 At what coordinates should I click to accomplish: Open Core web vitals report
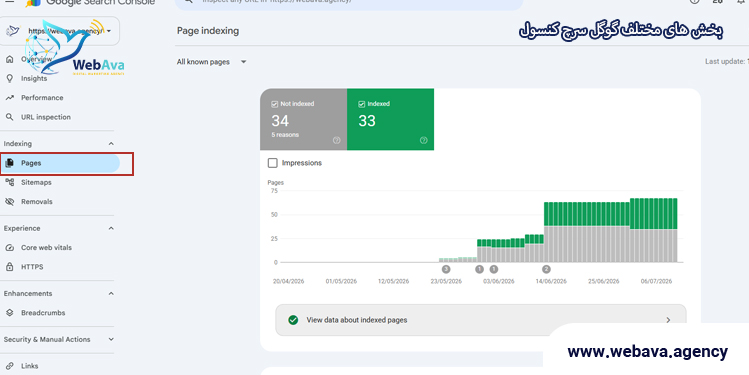point(46,247)
